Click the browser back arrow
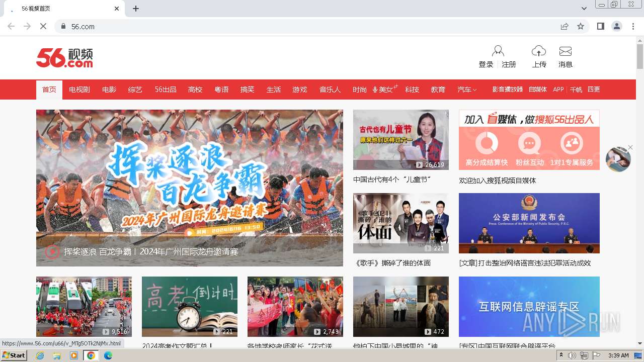The height and width of the screenshot is (362, 644). [11, 26]
